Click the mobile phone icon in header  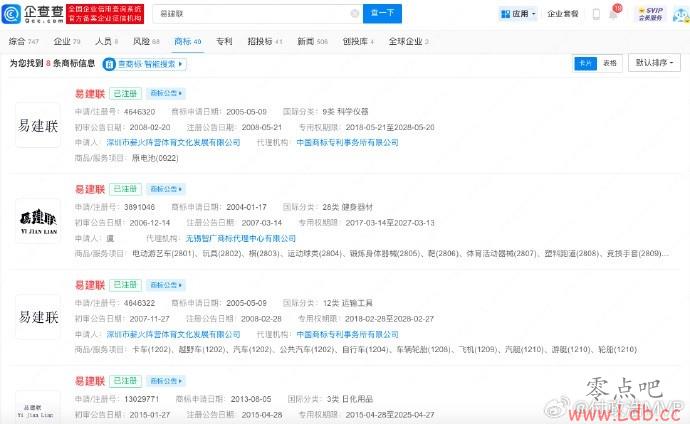(x=596, y=14)
